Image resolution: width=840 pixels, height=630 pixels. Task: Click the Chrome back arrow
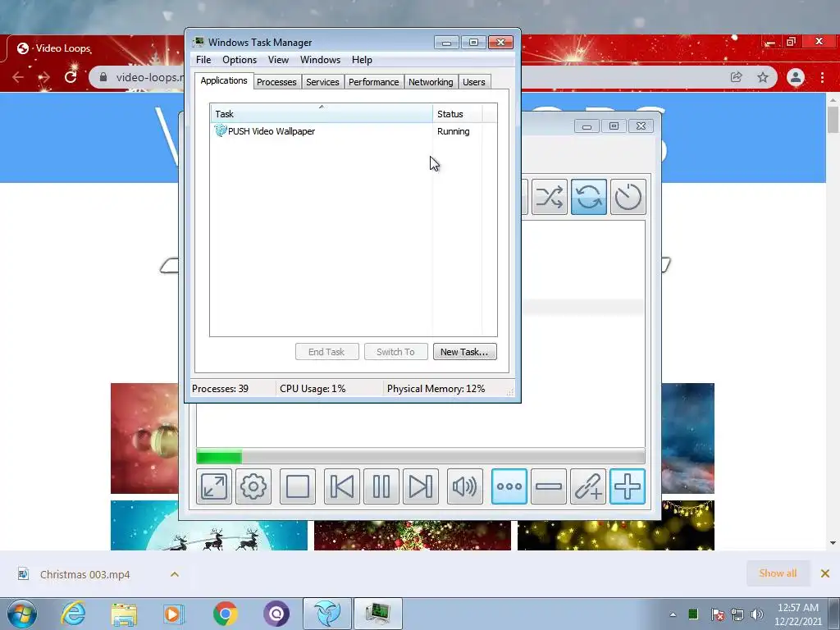click(18, 77)
